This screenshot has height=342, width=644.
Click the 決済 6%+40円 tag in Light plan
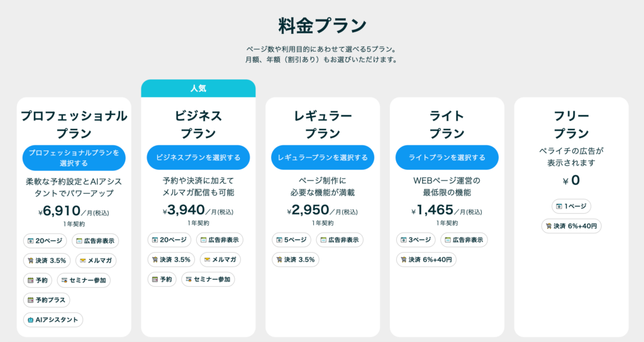coord(426,260)
